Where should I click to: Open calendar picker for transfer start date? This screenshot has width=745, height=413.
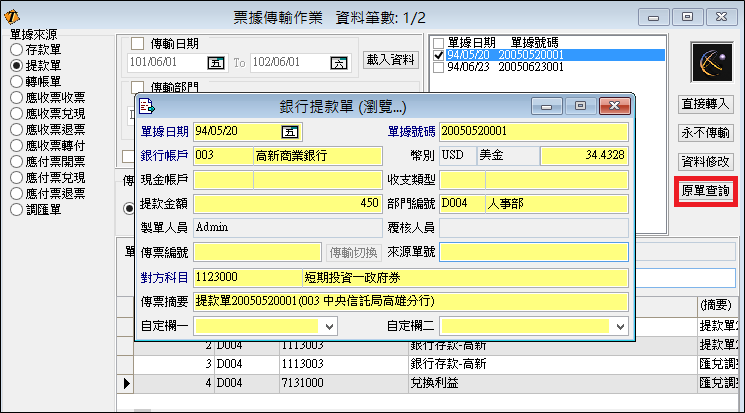pyautogui.click(x=217, y=62)
